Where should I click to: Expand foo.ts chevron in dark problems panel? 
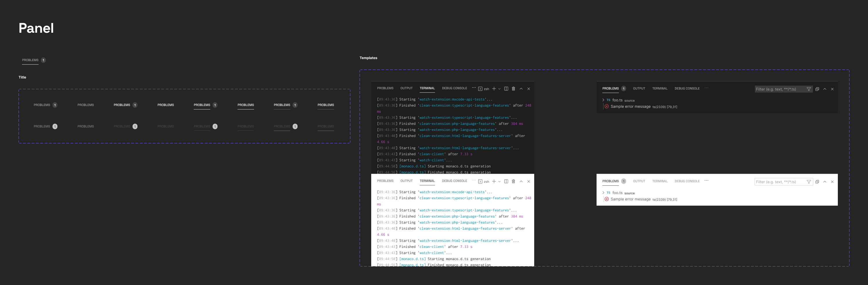(603, 100)
